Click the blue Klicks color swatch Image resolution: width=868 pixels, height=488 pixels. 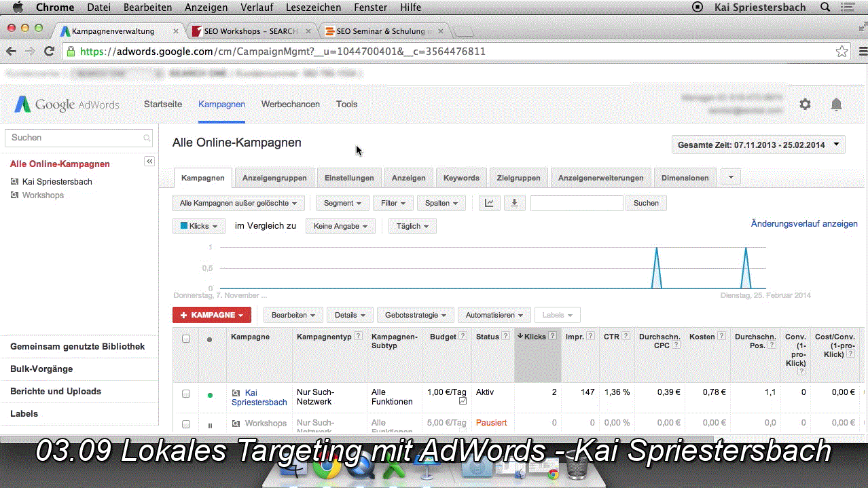(183, 226)
